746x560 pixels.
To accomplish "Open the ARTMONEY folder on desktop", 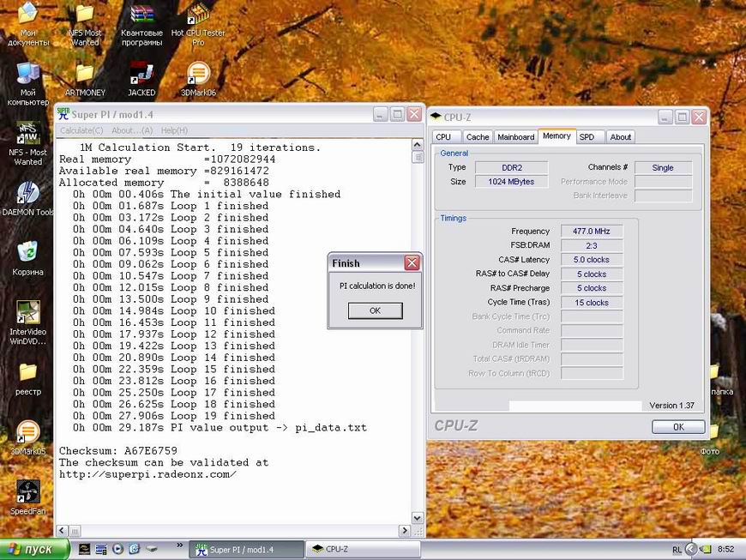I will [x=84, y=75].
